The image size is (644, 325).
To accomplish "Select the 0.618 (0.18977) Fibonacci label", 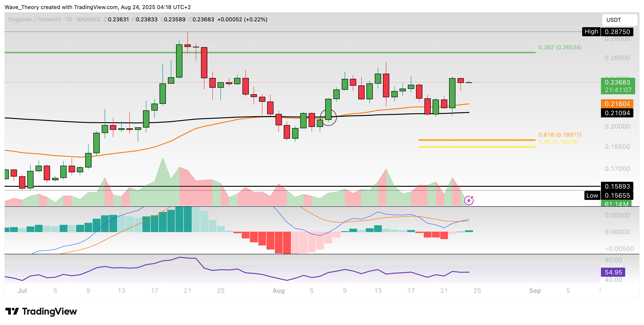I will tap(560, 135).
